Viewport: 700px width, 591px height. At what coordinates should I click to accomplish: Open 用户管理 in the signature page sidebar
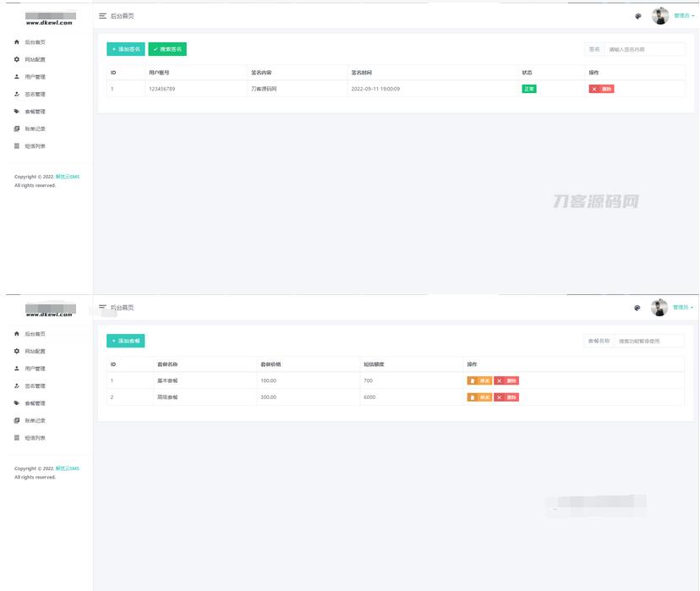click(x=35, y=77)
